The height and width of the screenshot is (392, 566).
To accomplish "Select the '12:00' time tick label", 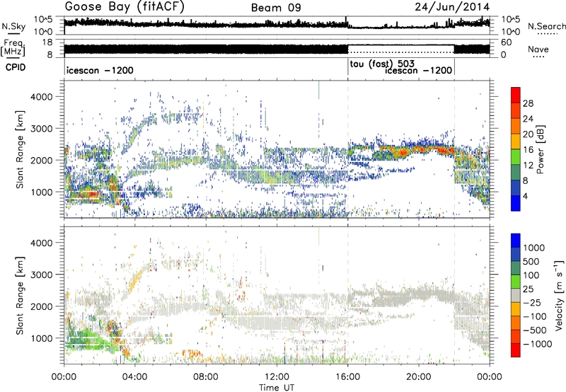I will point(277,377).
